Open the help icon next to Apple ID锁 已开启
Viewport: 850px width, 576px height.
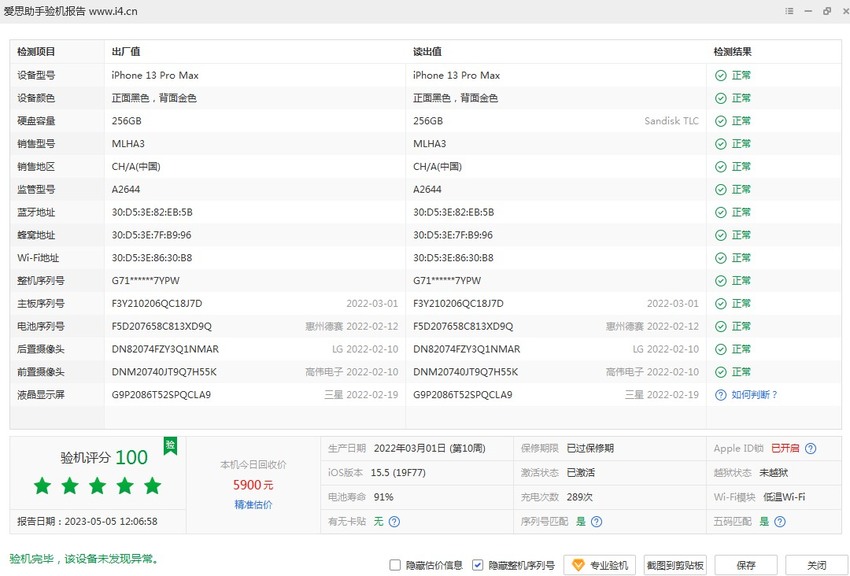click(810, 448)
